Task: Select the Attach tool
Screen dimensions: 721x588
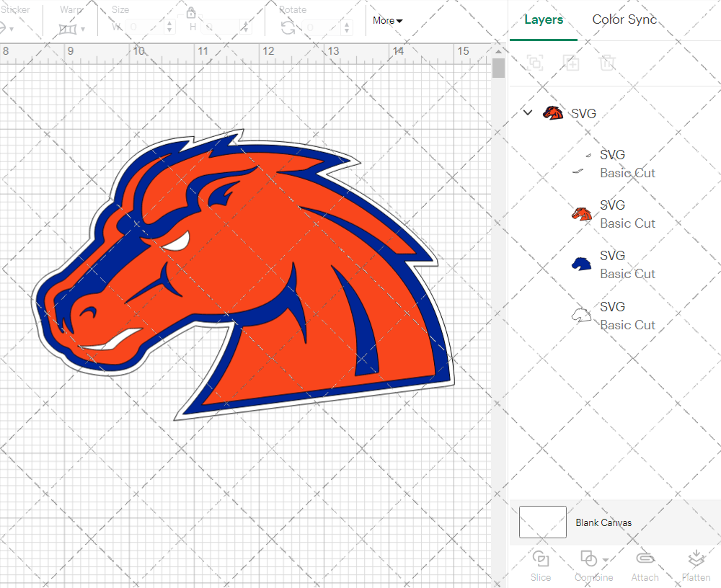Action: click(645, 566)
